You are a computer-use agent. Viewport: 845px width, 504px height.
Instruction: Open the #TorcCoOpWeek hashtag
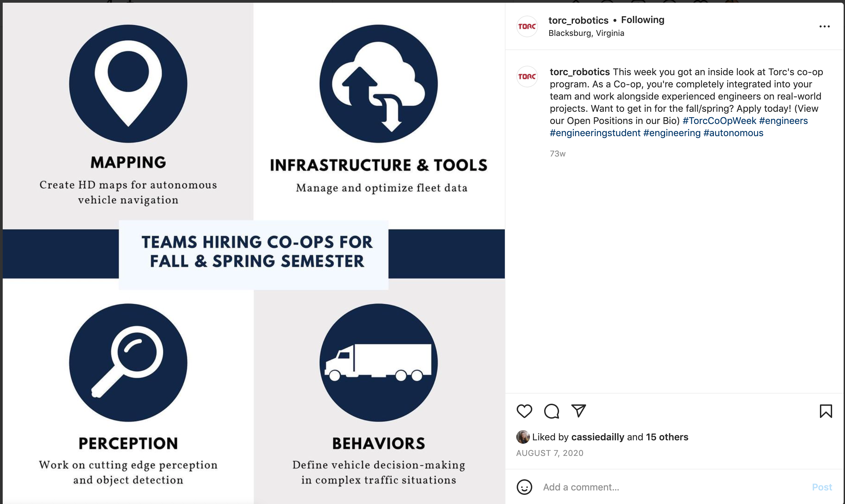[719, 121]
